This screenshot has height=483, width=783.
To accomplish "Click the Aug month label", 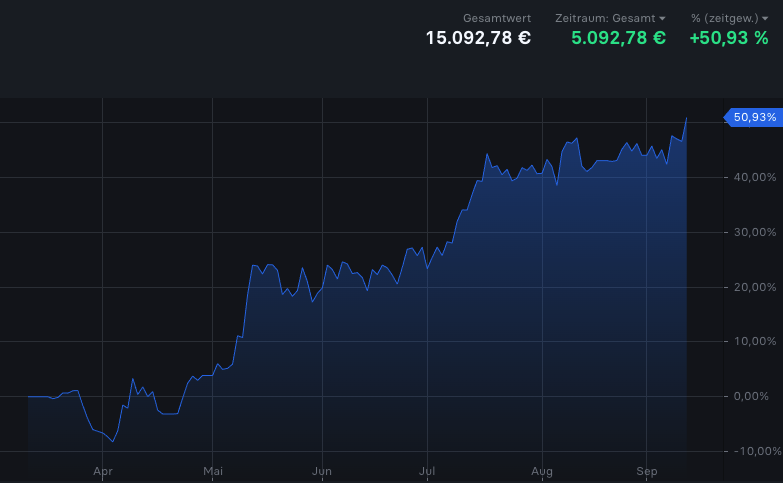I will click(542, 471).
